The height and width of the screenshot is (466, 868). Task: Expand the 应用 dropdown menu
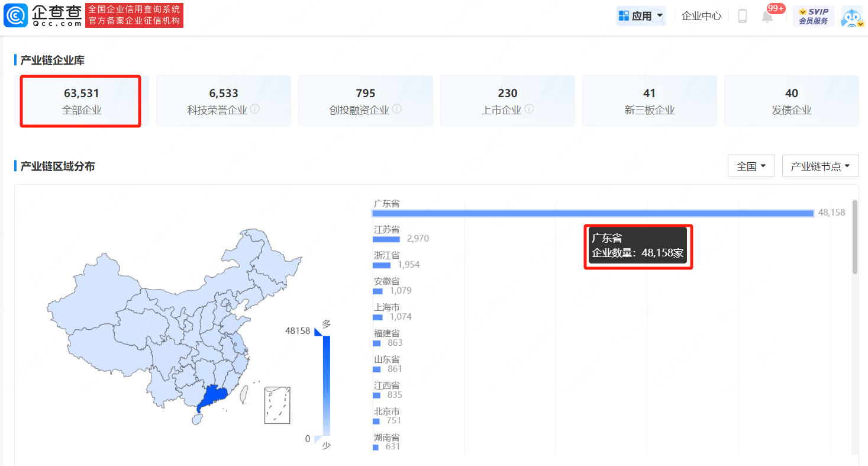pos(641,16)
